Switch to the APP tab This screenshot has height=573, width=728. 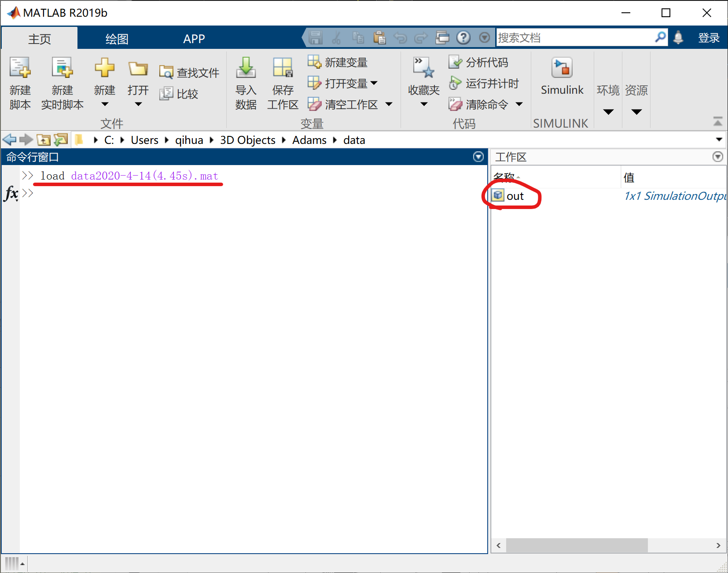coord(194,39)
